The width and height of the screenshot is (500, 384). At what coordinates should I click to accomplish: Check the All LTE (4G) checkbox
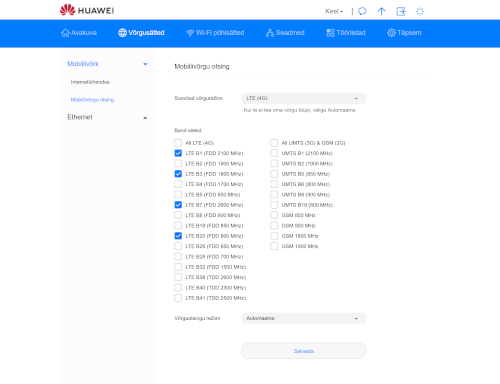pyautogui.click(x=178, y=143)
